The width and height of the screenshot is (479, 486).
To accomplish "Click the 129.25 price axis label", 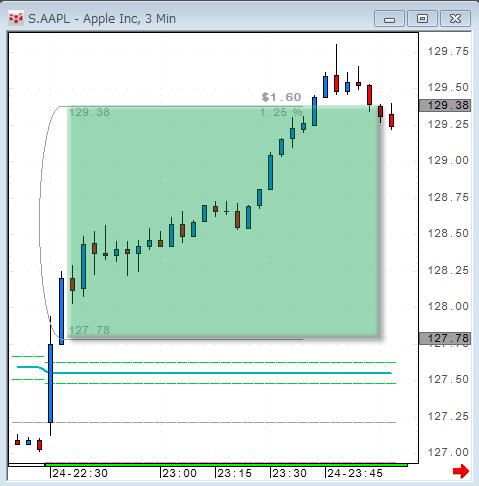I will [x=448, y=124].
